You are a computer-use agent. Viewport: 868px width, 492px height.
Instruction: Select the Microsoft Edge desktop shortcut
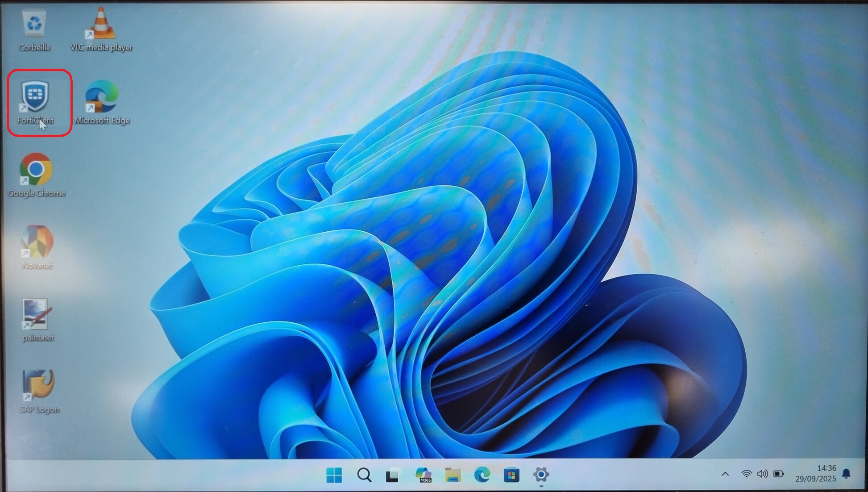[x=102, y=97]
